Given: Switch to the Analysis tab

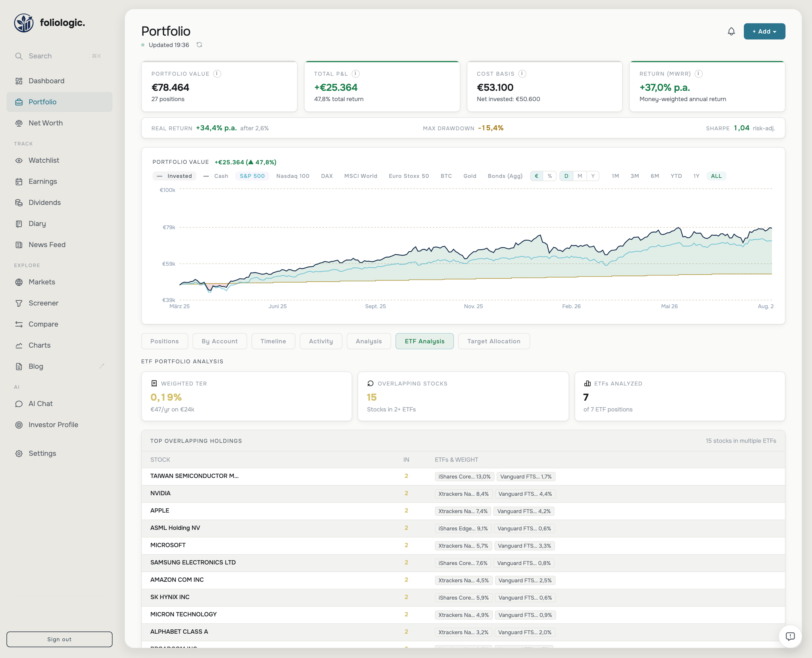Looking at the screenshot, I should coord(369,341).
